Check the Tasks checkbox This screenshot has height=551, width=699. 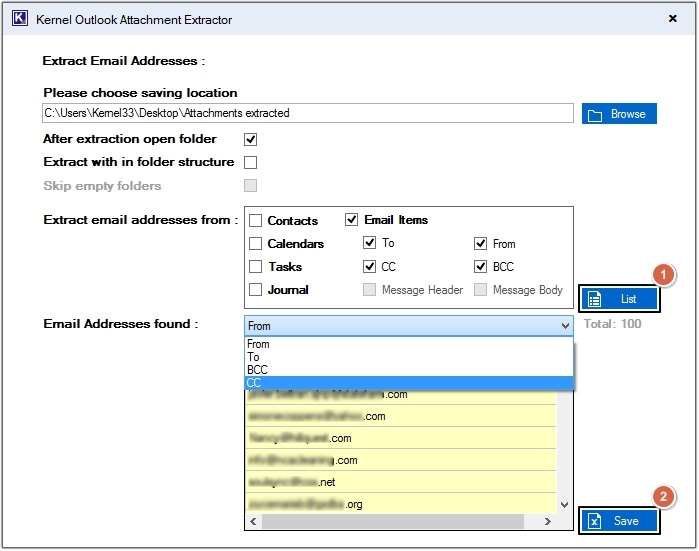256,267
